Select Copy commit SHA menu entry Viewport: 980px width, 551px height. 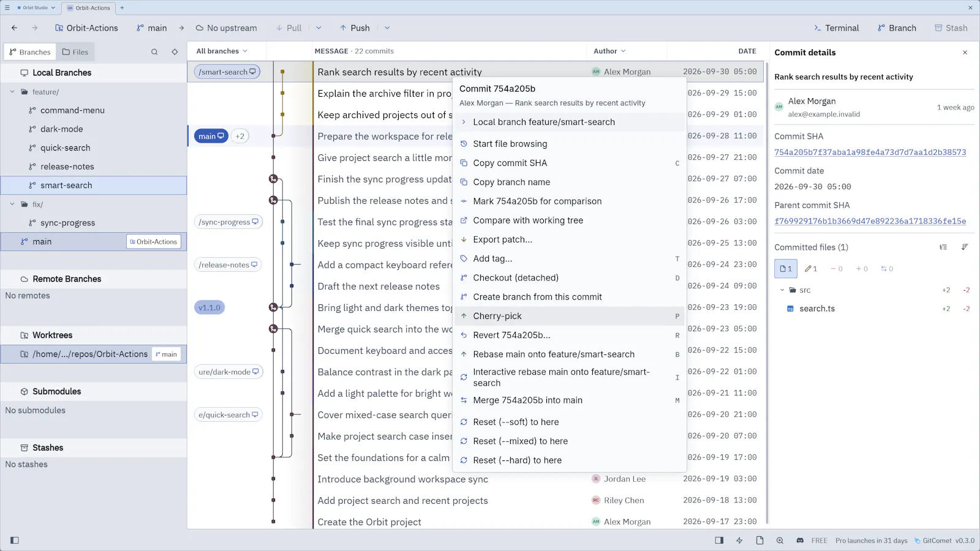coord(570,163)
